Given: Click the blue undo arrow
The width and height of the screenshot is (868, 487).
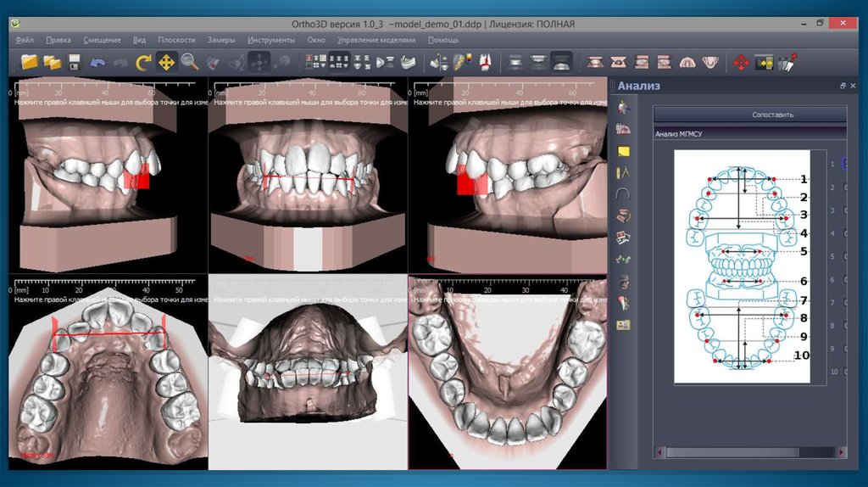Looking at the screenshot, I should [x=97, y=62].
